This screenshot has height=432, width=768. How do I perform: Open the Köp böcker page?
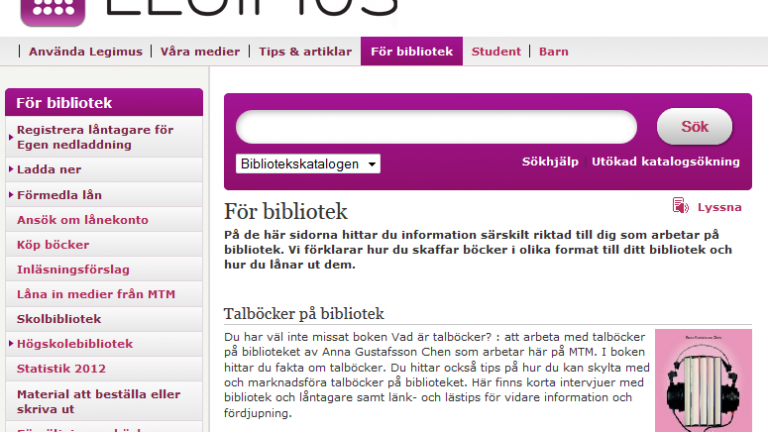pos(53,244)
